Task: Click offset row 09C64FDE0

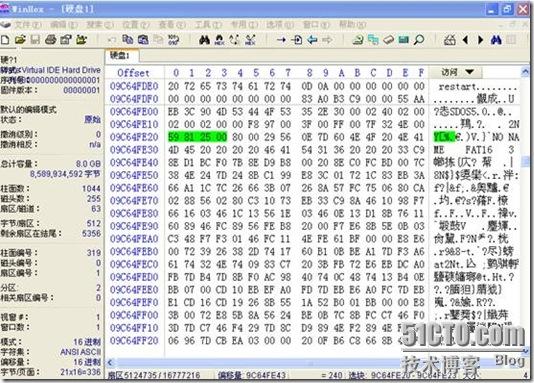Action: (x=134, y=86)
